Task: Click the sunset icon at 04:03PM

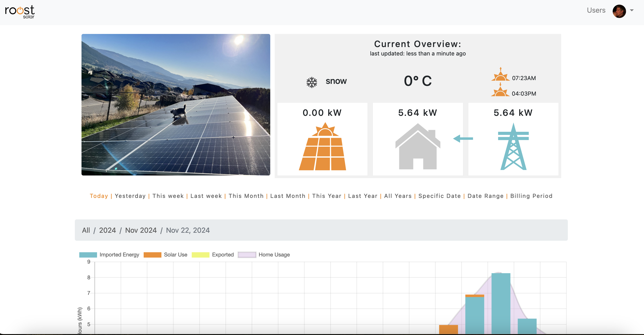Action: pyautogui.click(x=500, y=90)
